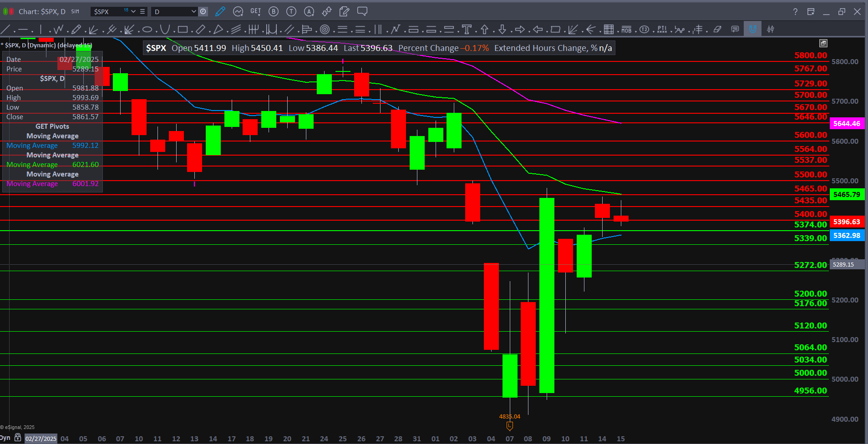The height and width of the screenshot is (444, 868).
Task: Select the trend line drawing tool
Action: (x=5, y=30)
